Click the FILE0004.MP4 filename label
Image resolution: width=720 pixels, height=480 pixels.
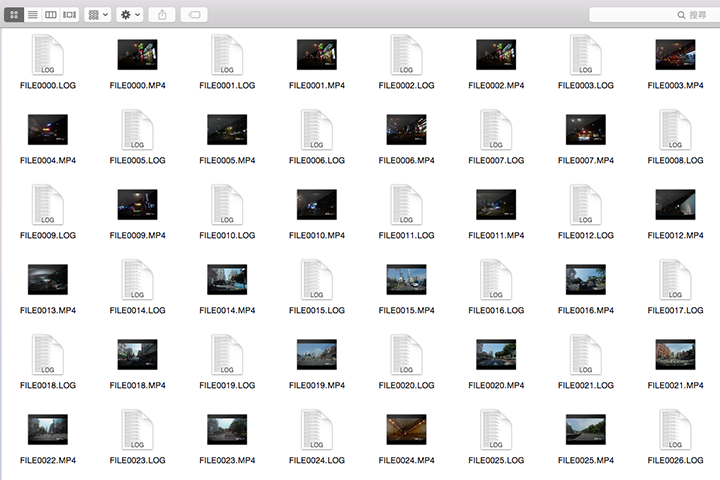pyautogui.click(x=48, y=160)
